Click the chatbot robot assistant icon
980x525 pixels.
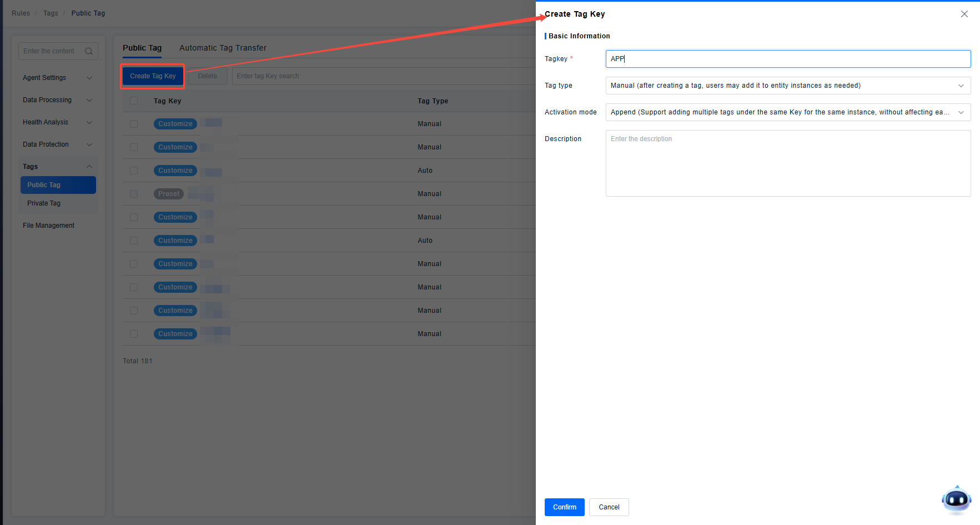[956, 500]
